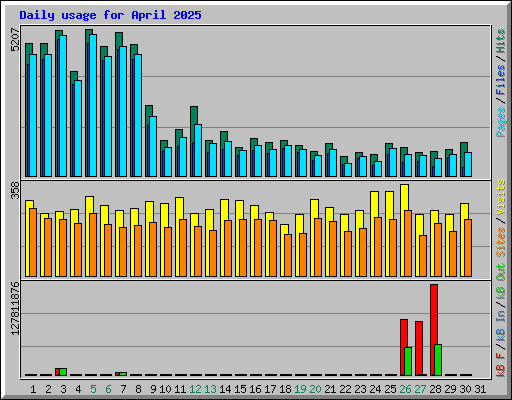This screenshot has width=512, height=400.
Task: Select green weekend day 12 label
Action: [195, 389]
